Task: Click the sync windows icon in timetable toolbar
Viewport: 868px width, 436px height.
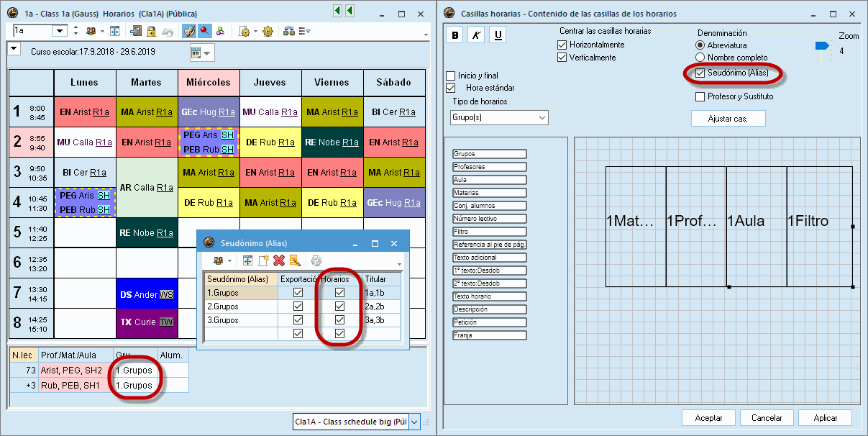Action: pos(289,31)
